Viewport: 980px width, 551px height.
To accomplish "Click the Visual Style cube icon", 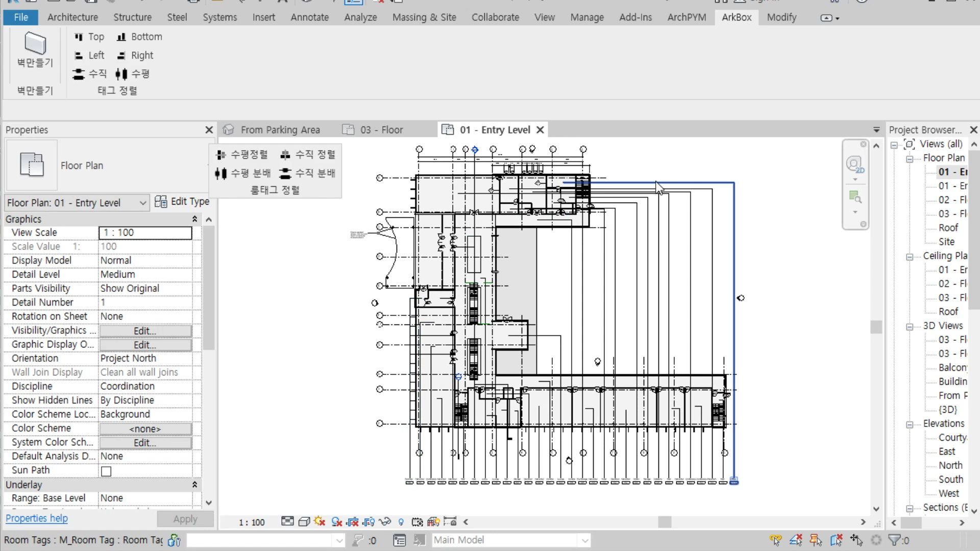I will (x=304, y=521).
